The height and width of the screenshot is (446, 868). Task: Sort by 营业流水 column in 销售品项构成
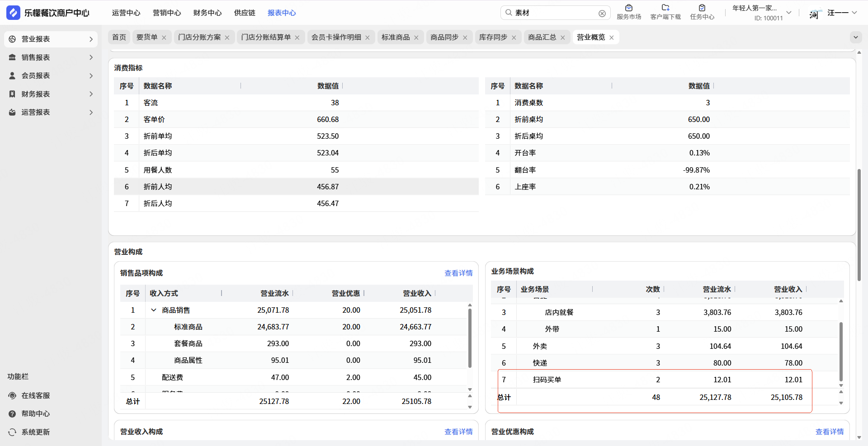(274, 293)
